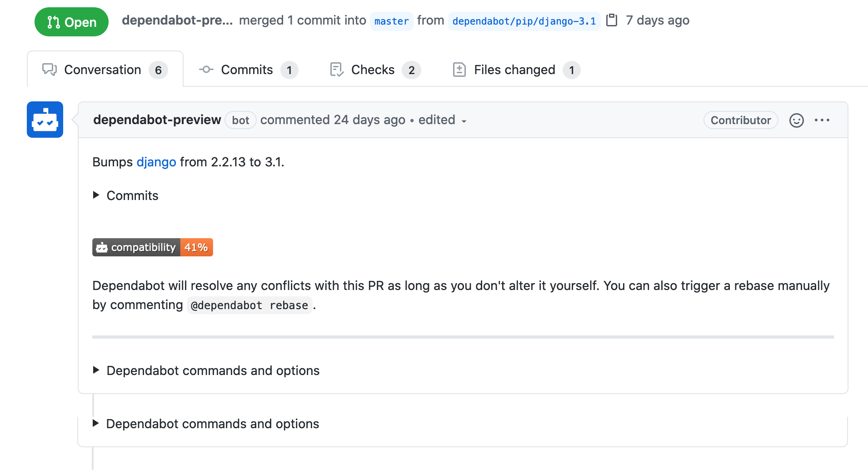Switch to the Files changed tab
The image size is (868, 470).
(x=516, y=70)
